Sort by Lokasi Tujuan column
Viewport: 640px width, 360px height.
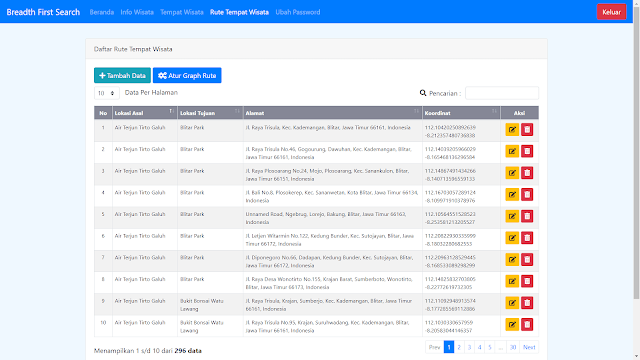pyautogui.click(x=210, y=113)
